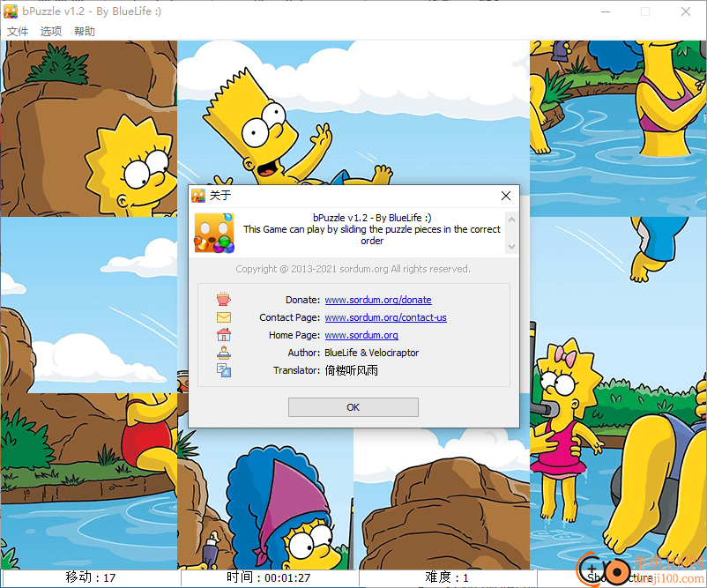Click the 移动：17 moves status
The height and width of the screenshot is (588, 707).
point(91,577)
